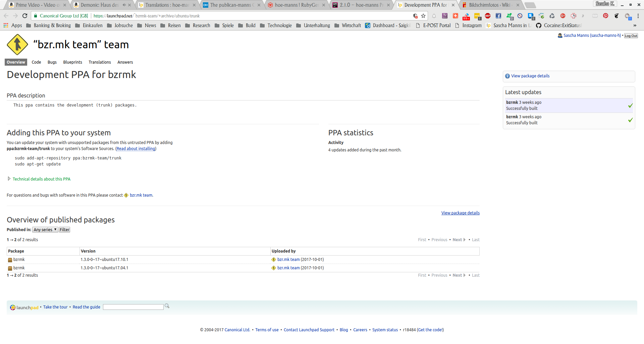Open the recycle arrows extension icon
Viewport: 644px width, 344px height.
tap(552, 16)
